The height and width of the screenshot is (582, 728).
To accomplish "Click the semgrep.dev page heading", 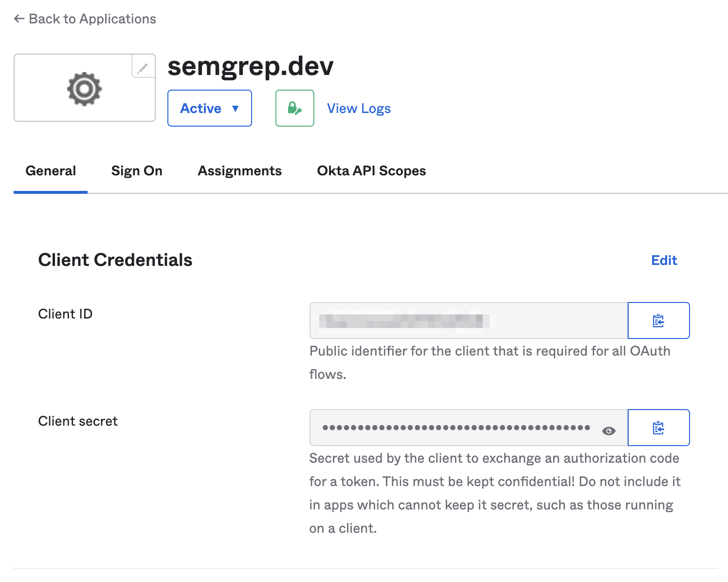I will tap(251, 67).
